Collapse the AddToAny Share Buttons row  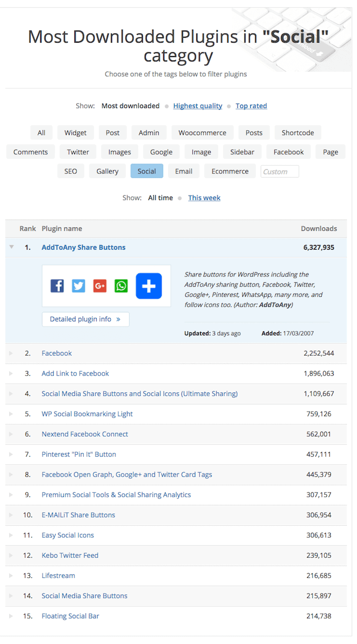11,247
